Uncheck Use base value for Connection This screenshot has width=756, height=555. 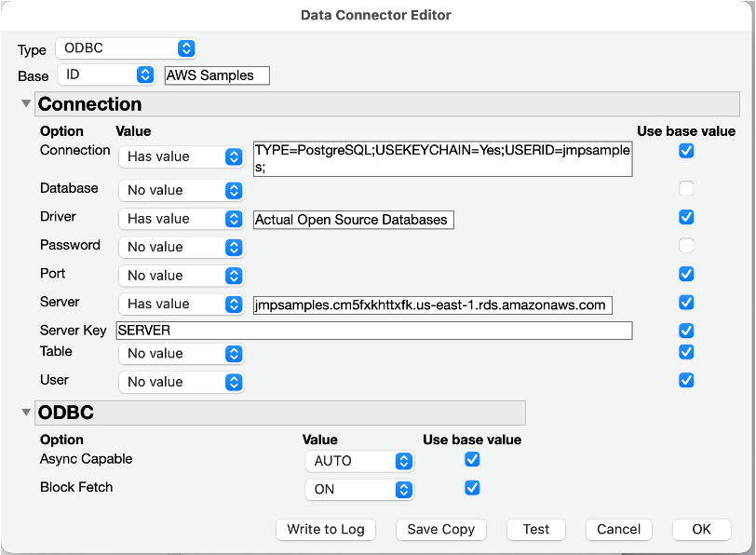point(686,150)
